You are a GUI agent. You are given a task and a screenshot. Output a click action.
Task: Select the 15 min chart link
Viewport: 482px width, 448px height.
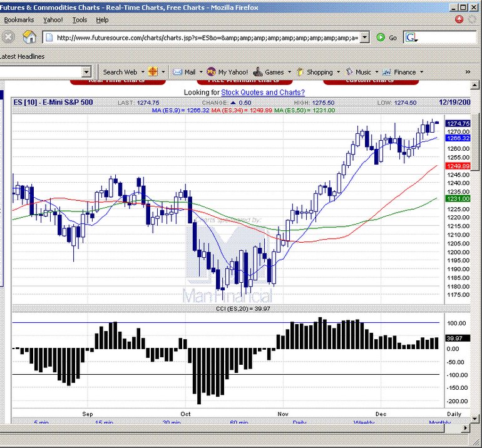pos(104,423)
